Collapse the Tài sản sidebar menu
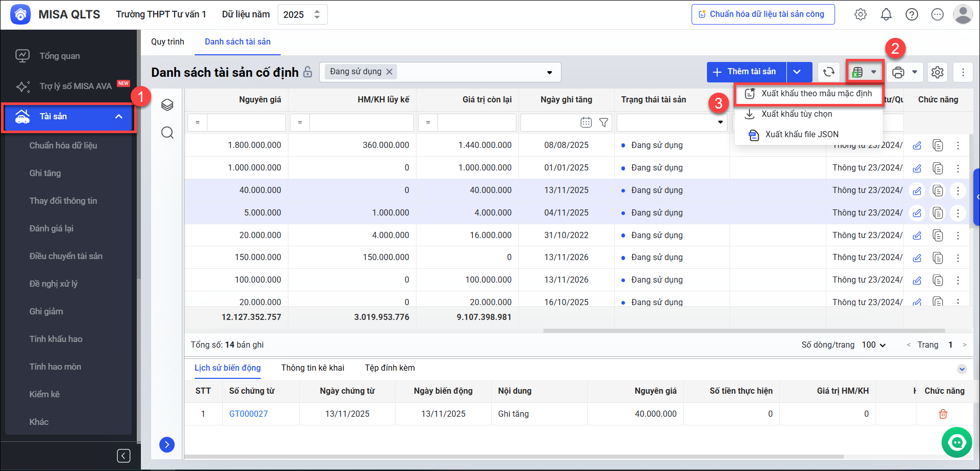Image resolution: width=980 pixels, height=471 pixels. tap(119, 117)
